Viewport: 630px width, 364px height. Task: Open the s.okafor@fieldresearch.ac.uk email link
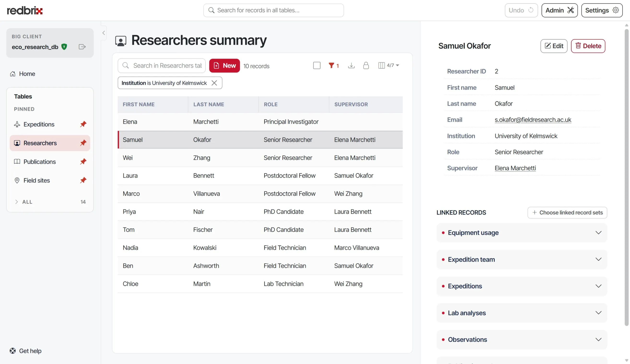pos(533,120)
